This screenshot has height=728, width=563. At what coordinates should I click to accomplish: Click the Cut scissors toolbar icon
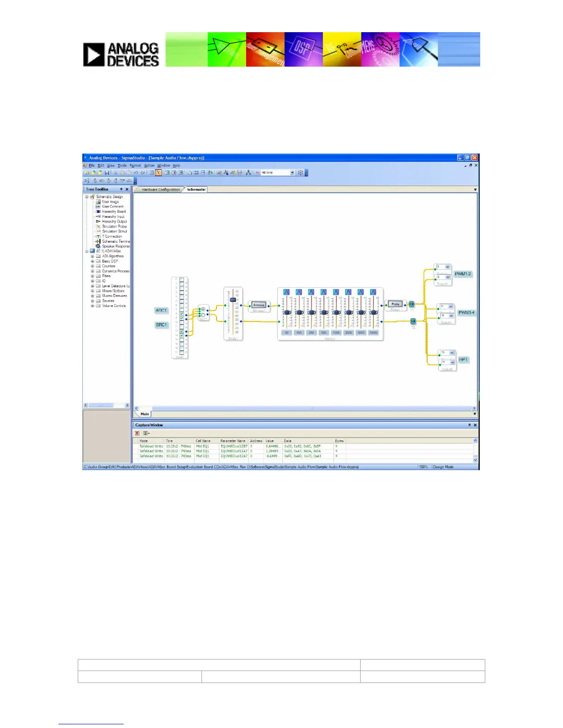coord(116,173)
